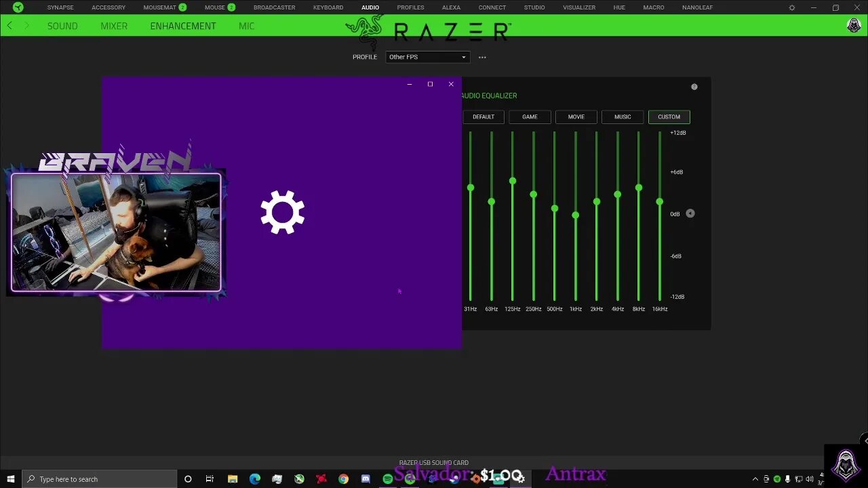Open the HUE tab

click(619, 7)
